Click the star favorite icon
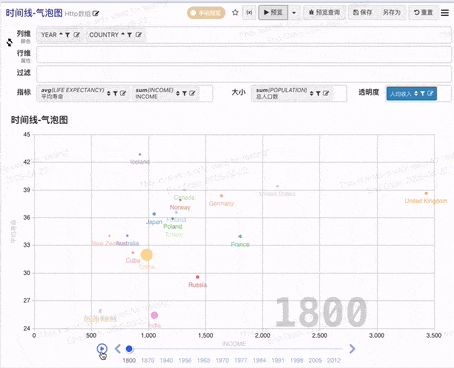This screenshot has height=368, width=454. pos(235,13)
